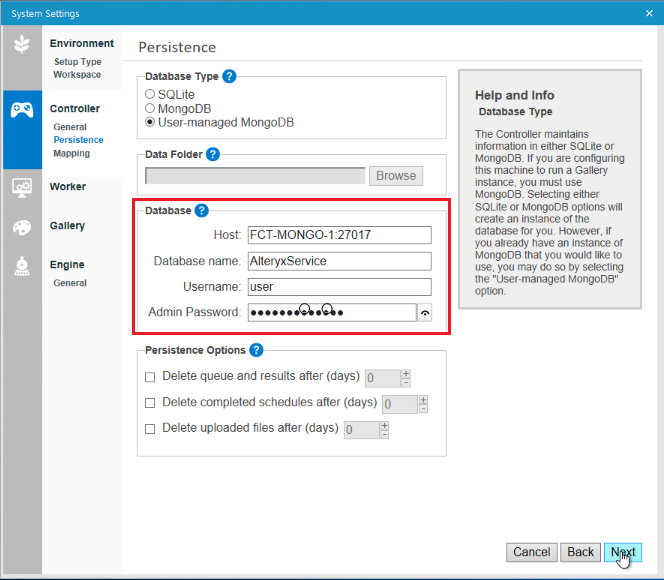
Task: Decrease completed schedules days value
Action: [x=423, y=409]
